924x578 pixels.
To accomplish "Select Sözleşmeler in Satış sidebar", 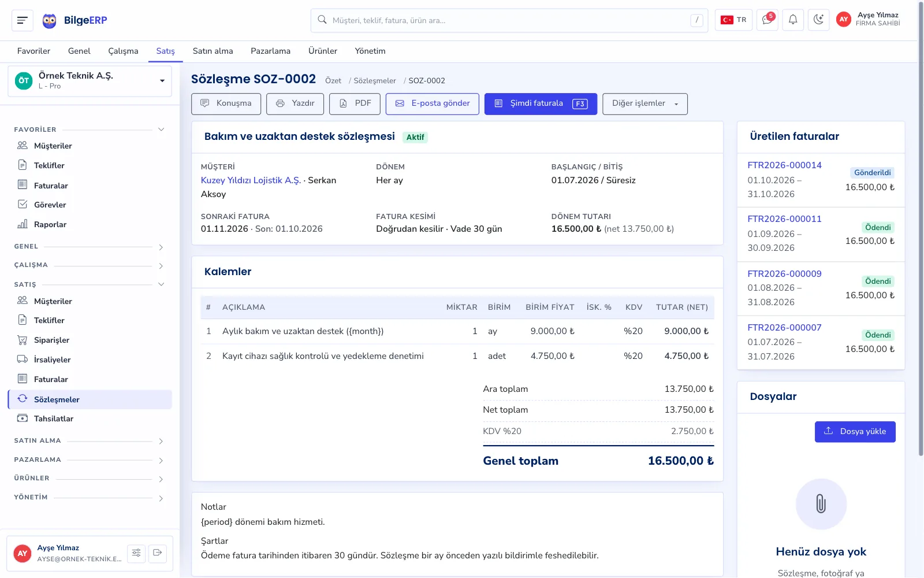I will 90,399.
